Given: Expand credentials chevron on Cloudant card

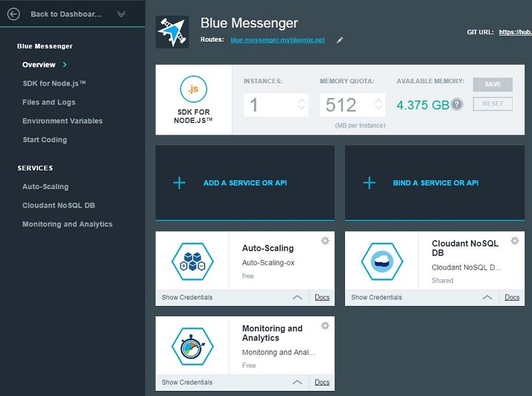Looking at the screenshot, I should [x=487, y=297].
